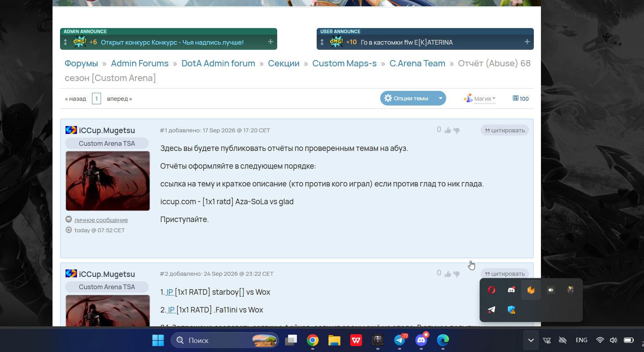This screenshot has height=352, width=644.
Task: Open личное сообщение link
Action: (x=101, y=220)
